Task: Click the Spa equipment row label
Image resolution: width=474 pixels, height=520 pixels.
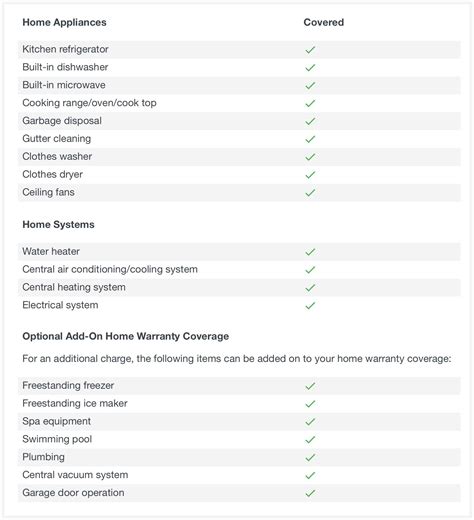Action: tap(56, 421)
